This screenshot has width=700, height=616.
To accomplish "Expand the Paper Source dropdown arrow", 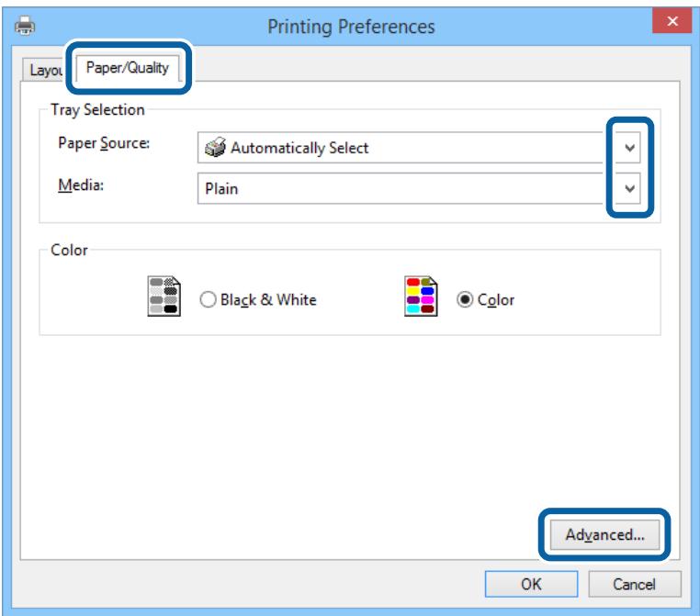I will (x=629, y=146).
